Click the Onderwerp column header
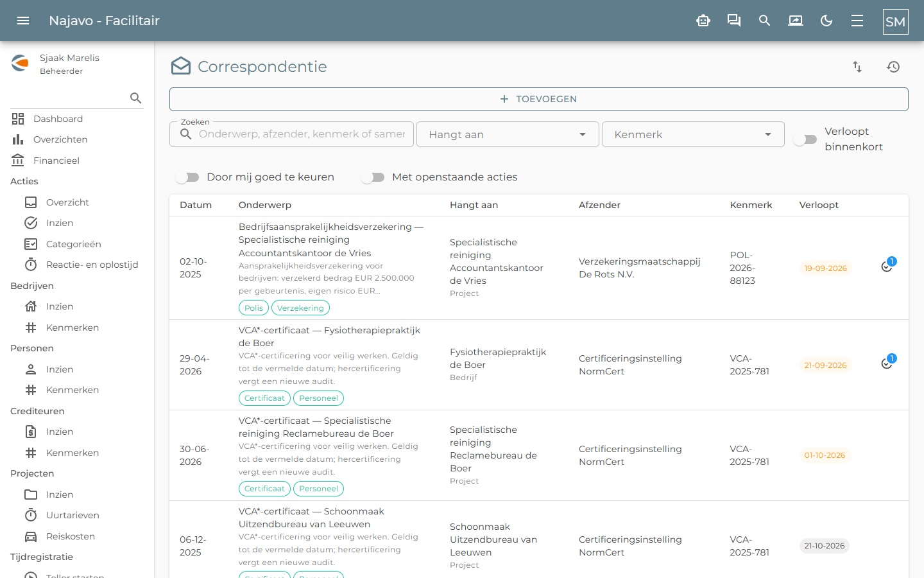 [x=265, y=205]
